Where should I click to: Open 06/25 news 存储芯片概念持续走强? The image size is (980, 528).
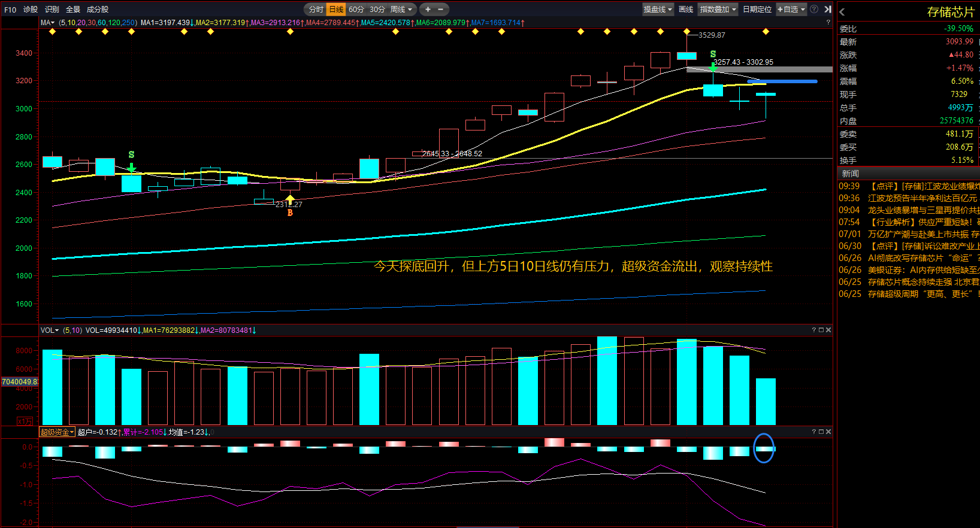[909, 282]
